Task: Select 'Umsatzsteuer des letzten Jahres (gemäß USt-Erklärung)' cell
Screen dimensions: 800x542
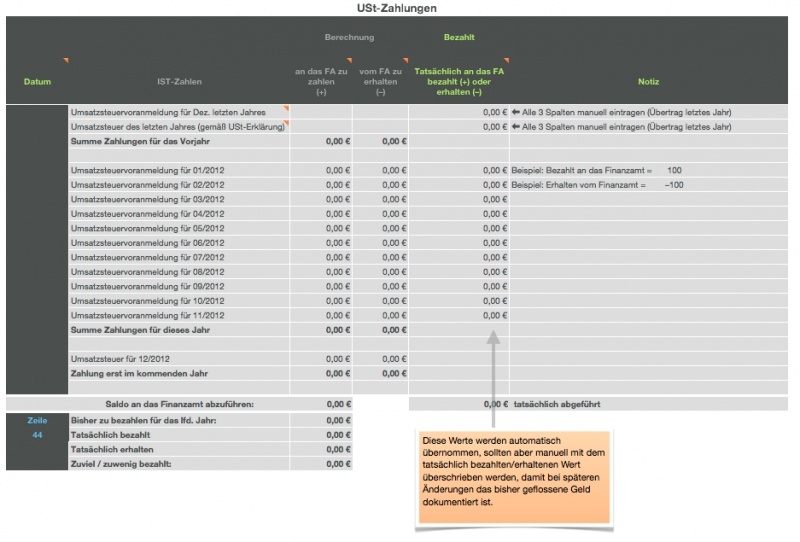Action: [x=179, y=127]
